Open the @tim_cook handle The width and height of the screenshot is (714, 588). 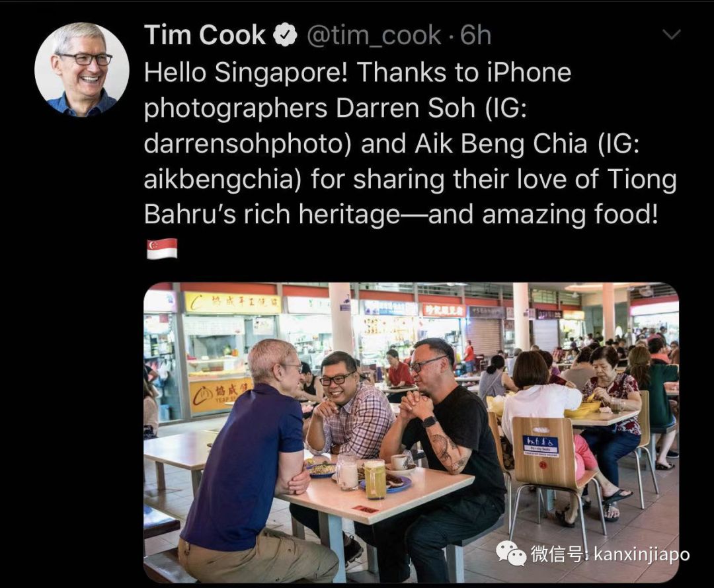pyautogui.click(x=374, y=36)
